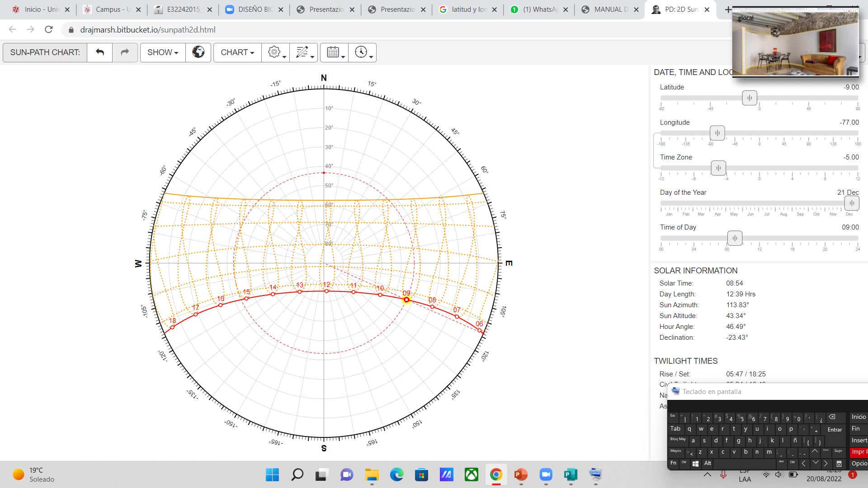Click the redo arrow in sun-path toolbar
Viewport: 868px width, 488px height.
125,52
